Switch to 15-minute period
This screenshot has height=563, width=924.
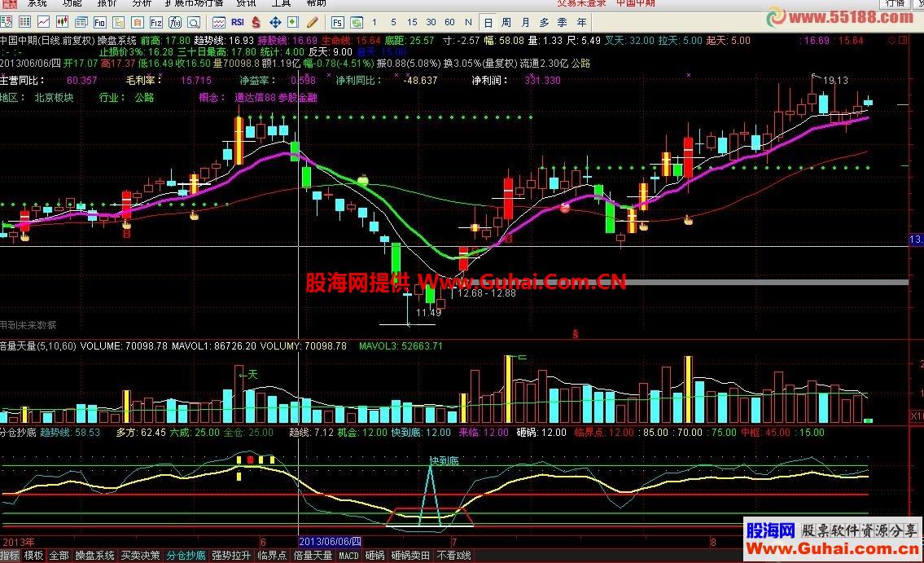pyautogui.click(x=412, y=22)
